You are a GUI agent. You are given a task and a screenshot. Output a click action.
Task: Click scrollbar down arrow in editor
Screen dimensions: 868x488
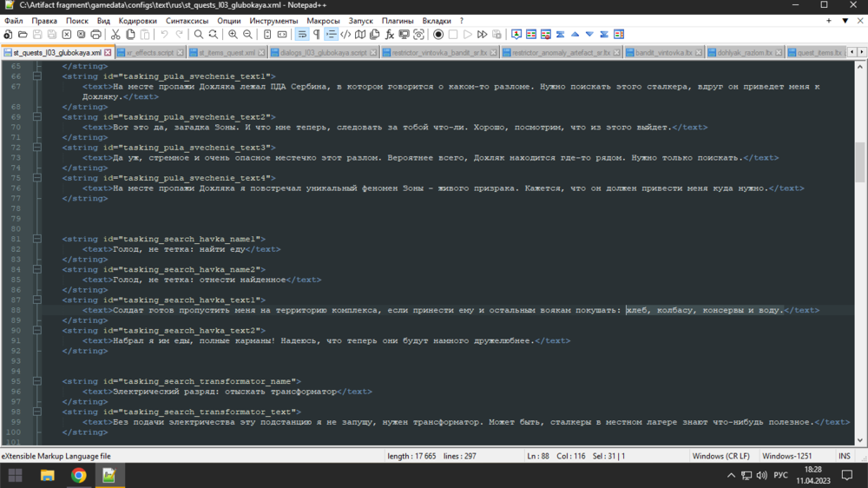pyautogui.click(x=859, y=440)
